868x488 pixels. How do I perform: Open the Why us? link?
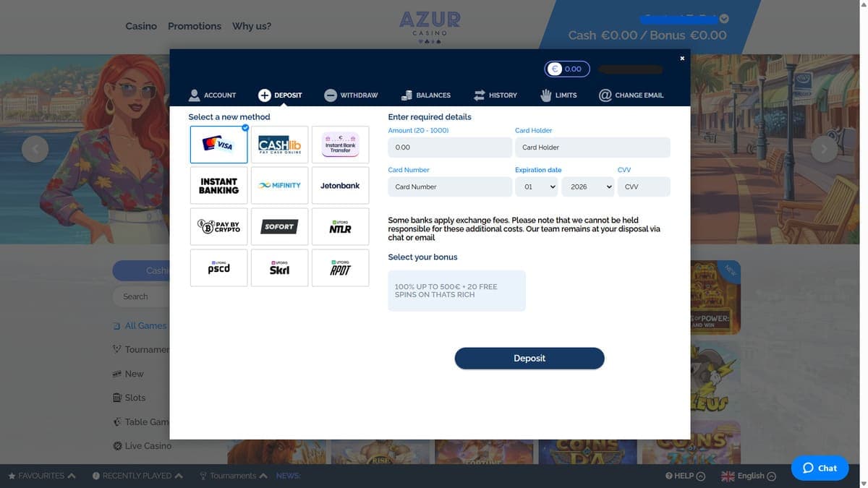252,26
